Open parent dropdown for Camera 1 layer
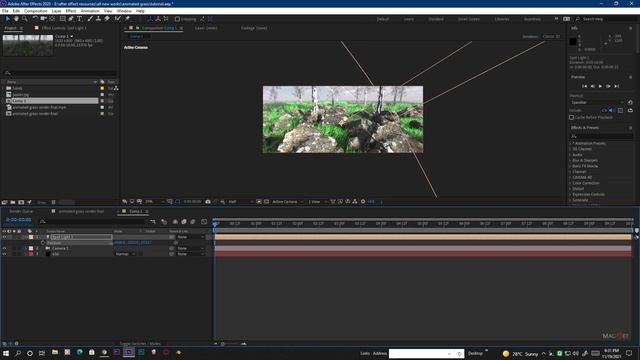 click(190, 248)
